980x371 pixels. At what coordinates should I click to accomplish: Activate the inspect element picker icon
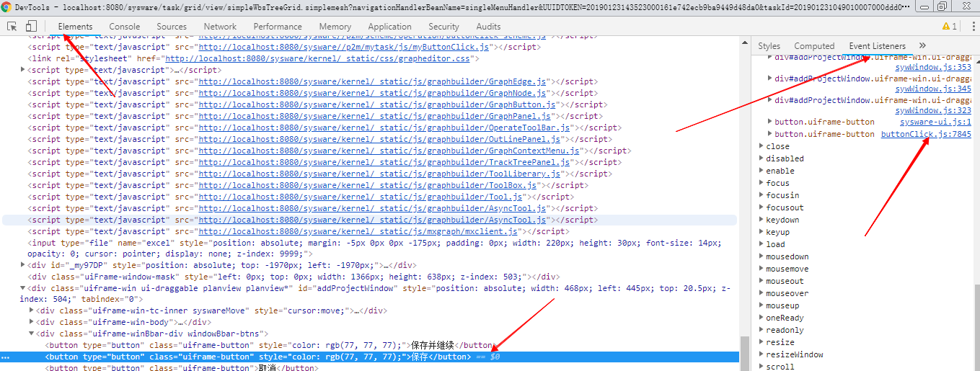[12, 27]
